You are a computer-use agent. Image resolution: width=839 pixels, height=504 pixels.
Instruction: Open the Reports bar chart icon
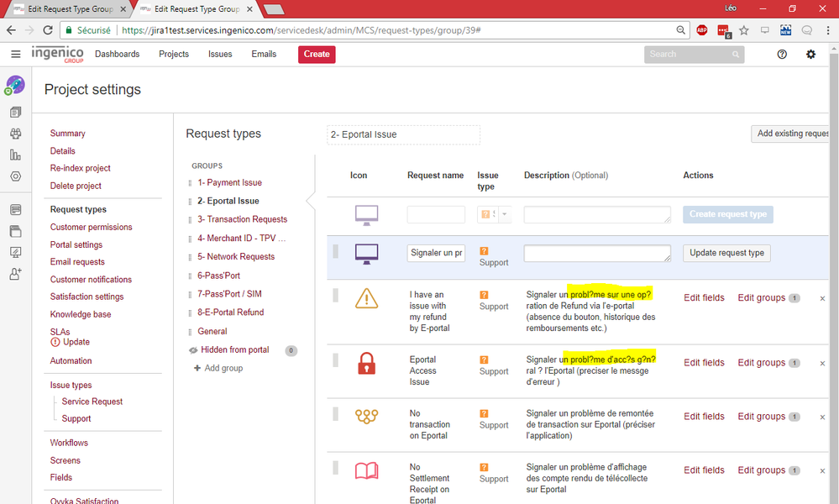15,155
